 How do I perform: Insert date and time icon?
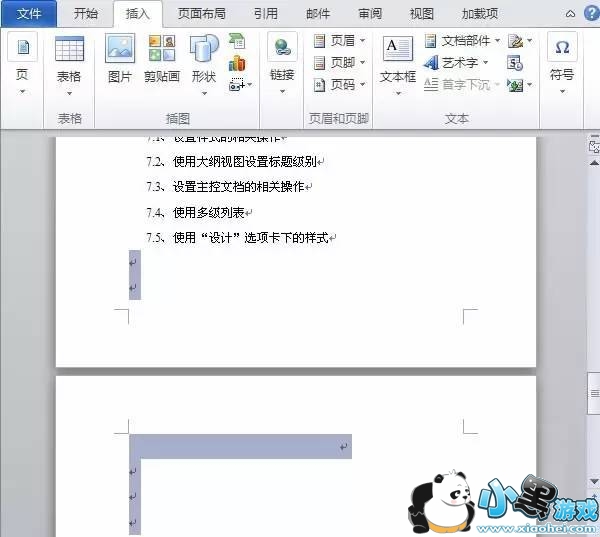click(x=515, y=63)
